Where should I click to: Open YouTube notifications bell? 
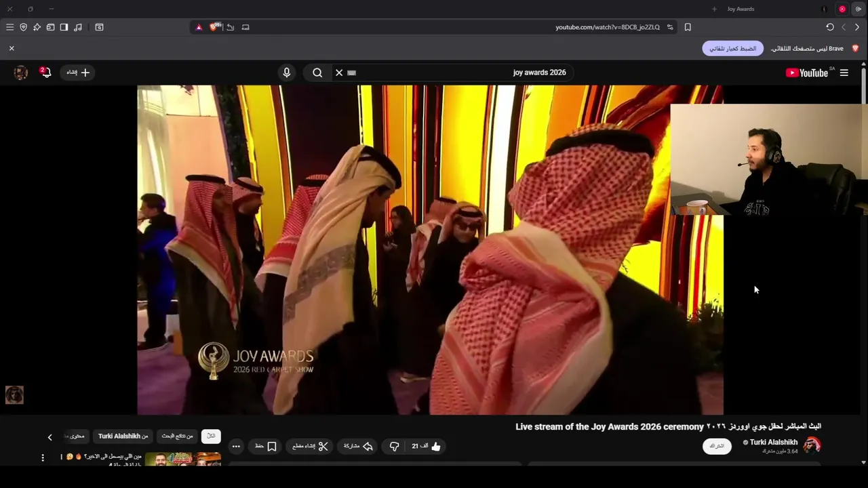point(45,73)
